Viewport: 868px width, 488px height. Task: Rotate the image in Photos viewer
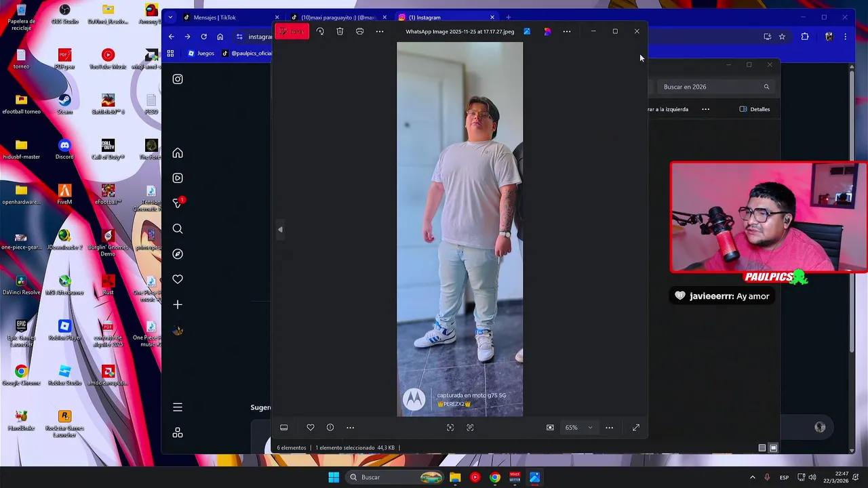[x=320, y=31]
